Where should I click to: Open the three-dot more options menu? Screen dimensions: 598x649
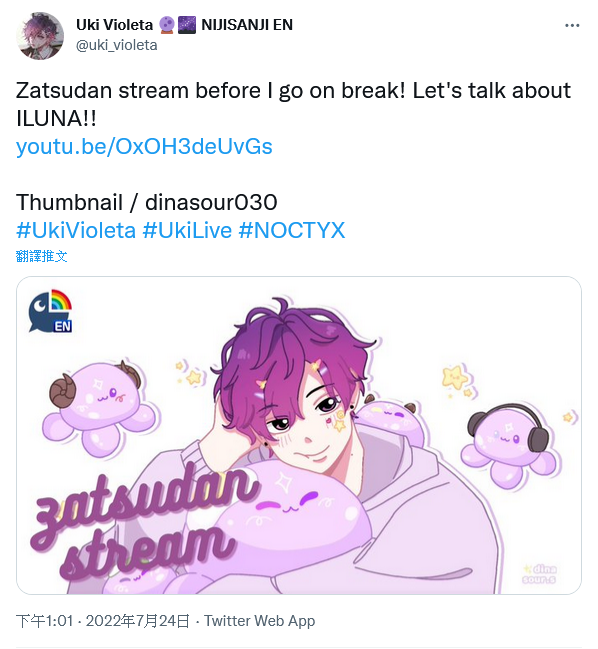tap(572, 26)
